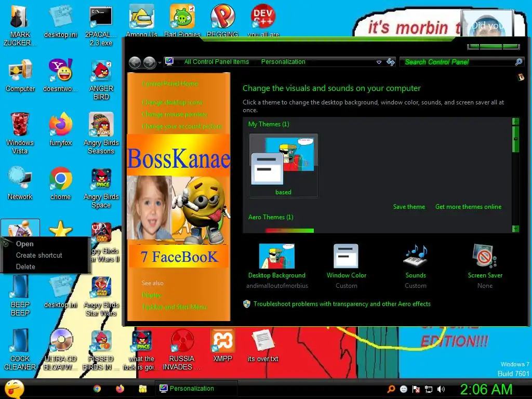Choose Delete in the context menu
532x399 pixels.
point(25,267)
